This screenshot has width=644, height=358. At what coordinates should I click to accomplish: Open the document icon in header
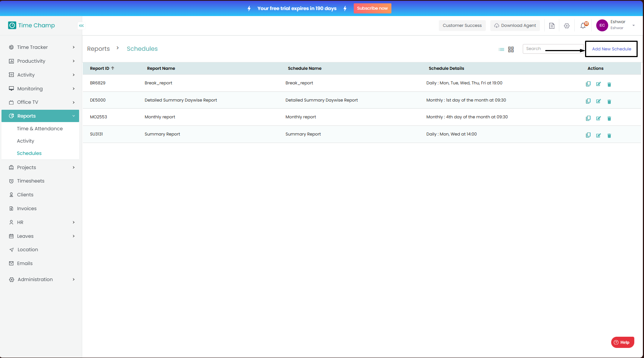pyautogui.click(x=552, y=26)
